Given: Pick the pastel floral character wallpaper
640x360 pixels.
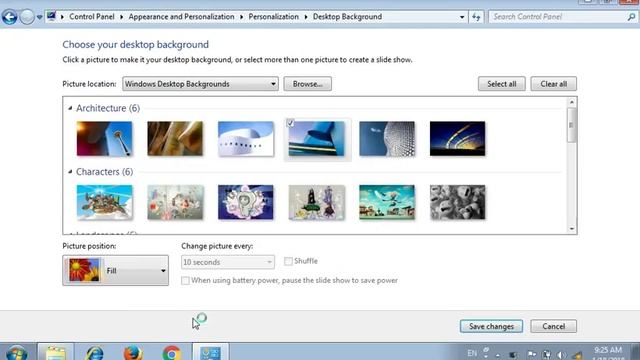Looking at the screenshot, I should (175, 202).
